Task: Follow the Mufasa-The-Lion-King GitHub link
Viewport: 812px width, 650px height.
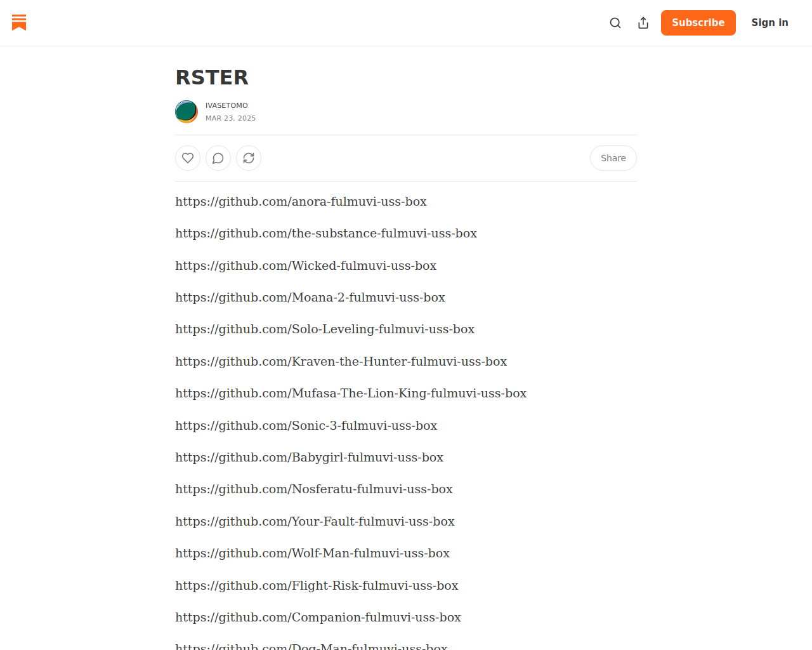Action: click(351, 394)
